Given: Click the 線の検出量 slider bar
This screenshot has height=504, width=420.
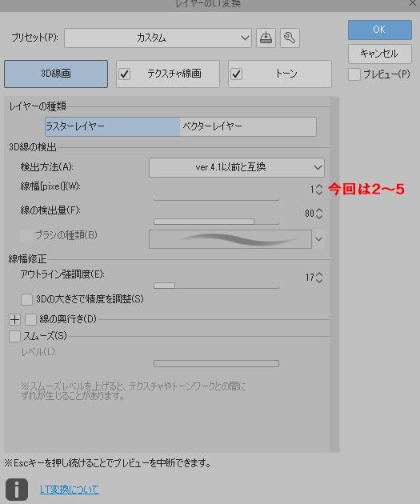Looking at the screenshot, I should point(216,222).
